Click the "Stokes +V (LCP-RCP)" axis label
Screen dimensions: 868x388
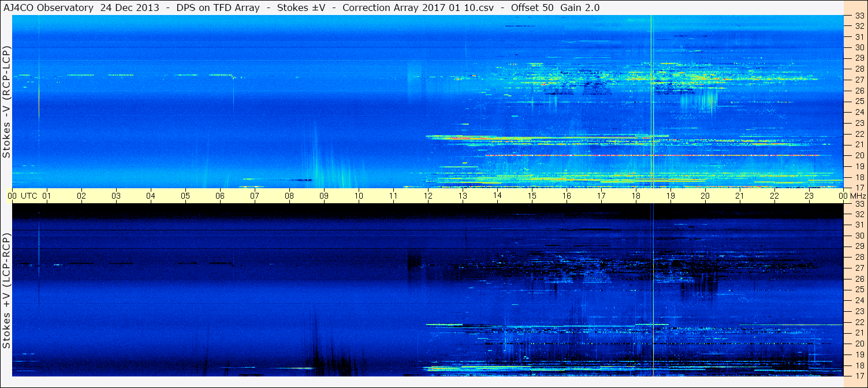point(7,291)
